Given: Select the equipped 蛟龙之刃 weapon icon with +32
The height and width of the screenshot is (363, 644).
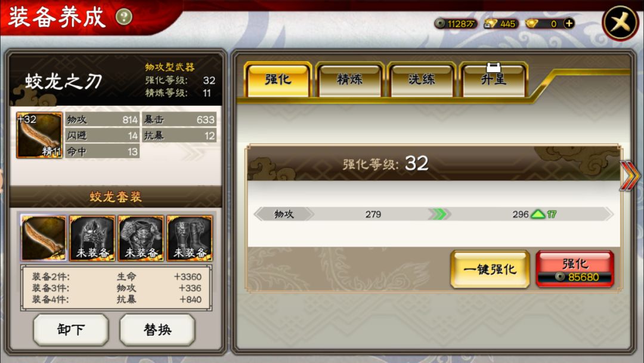Looking at the screenshot, I should click(39, 135).
